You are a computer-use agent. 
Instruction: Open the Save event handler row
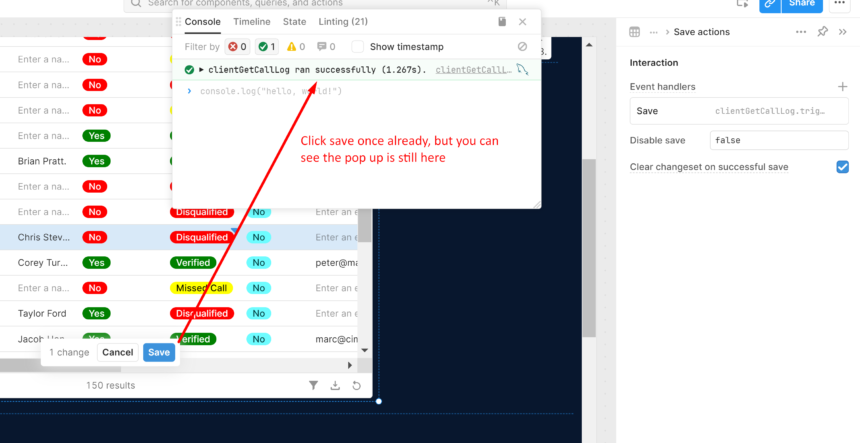pyautogui.click(x=739, y=111)
